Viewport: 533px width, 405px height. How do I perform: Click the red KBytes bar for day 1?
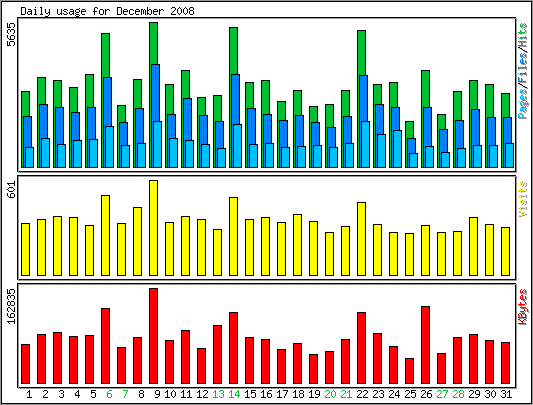[25, 364]
